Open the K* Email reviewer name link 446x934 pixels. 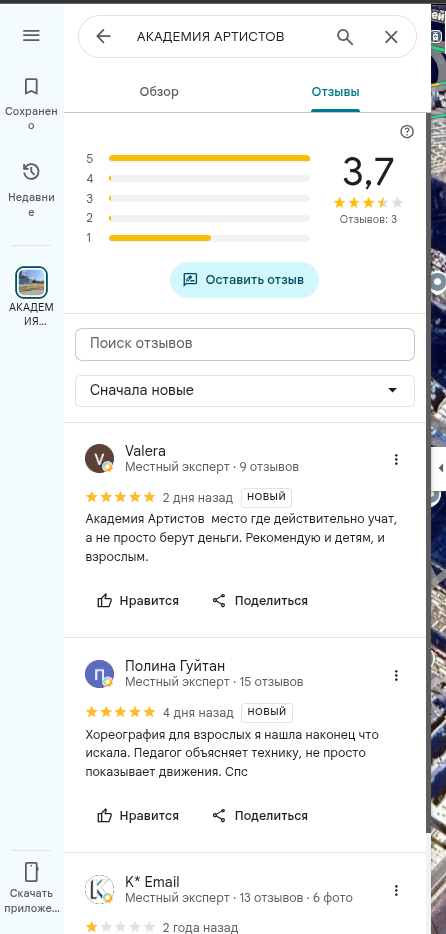point(152,882)
